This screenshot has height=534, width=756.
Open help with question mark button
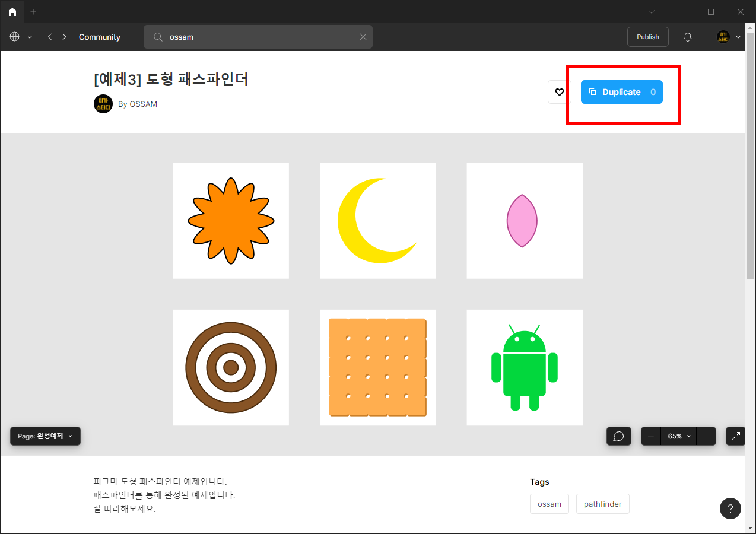coord(730,508)
